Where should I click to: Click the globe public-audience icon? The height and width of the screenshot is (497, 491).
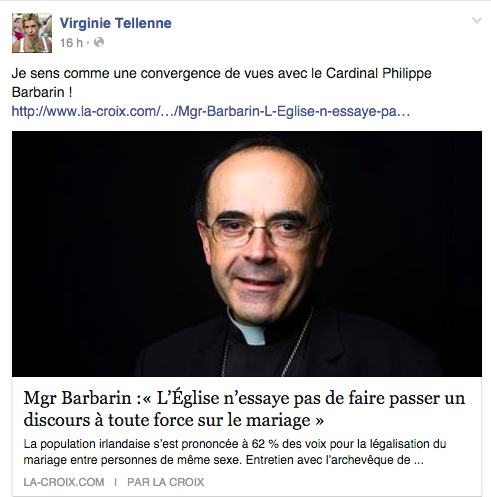tap(99, 42)
